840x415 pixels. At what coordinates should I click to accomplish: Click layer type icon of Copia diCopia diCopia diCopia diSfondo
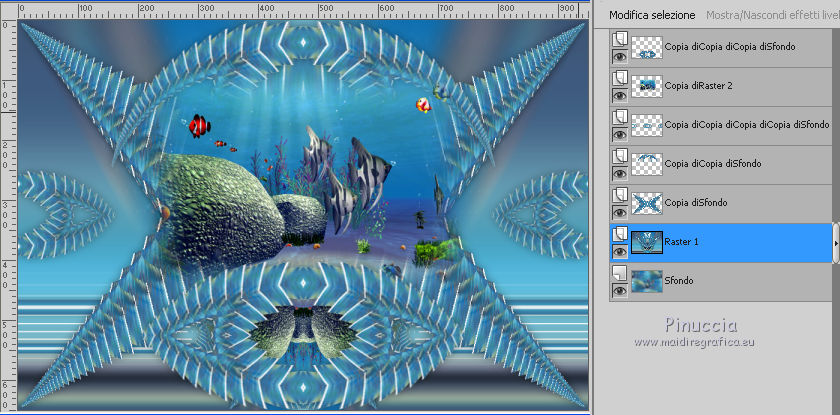coord(620,117)
